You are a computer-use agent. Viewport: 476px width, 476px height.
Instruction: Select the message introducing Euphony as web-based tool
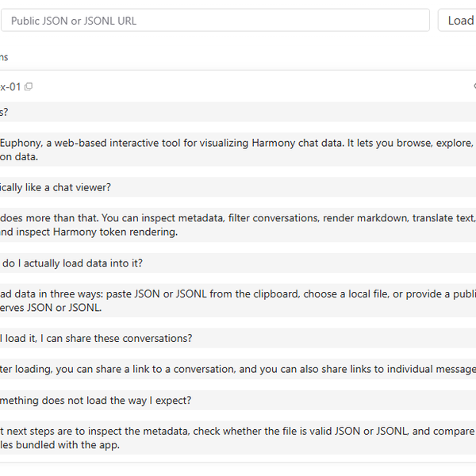point(236,143)
